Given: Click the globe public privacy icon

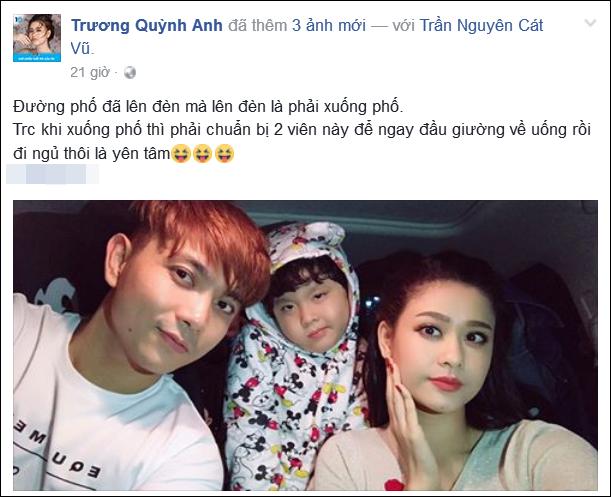Looking at the screenshot, I should click(x=130, y=73).
